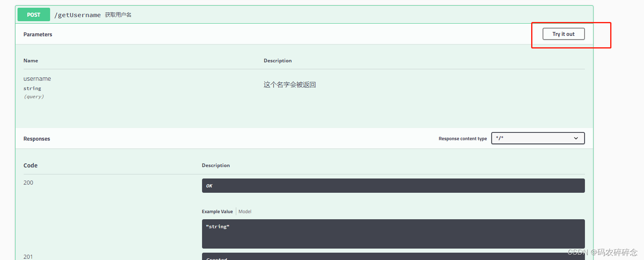The height and width of the screenshot is (260, 644).
Task: Click the /getUsername path text
Action: click(77, 15)
